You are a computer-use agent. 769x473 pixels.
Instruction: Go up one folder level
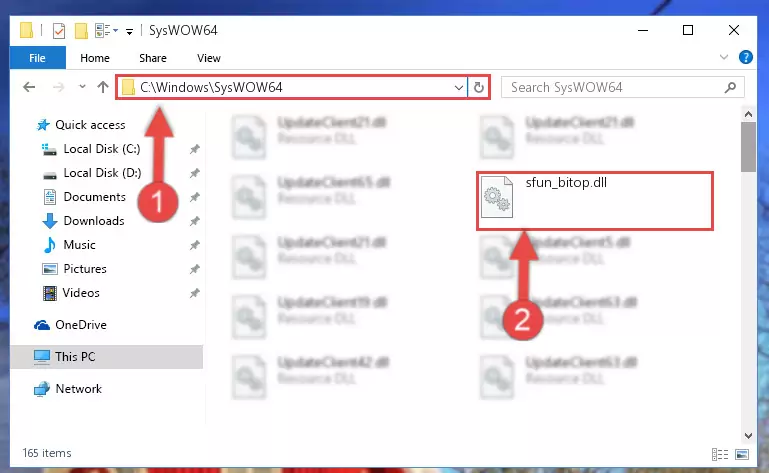point(103,87)
